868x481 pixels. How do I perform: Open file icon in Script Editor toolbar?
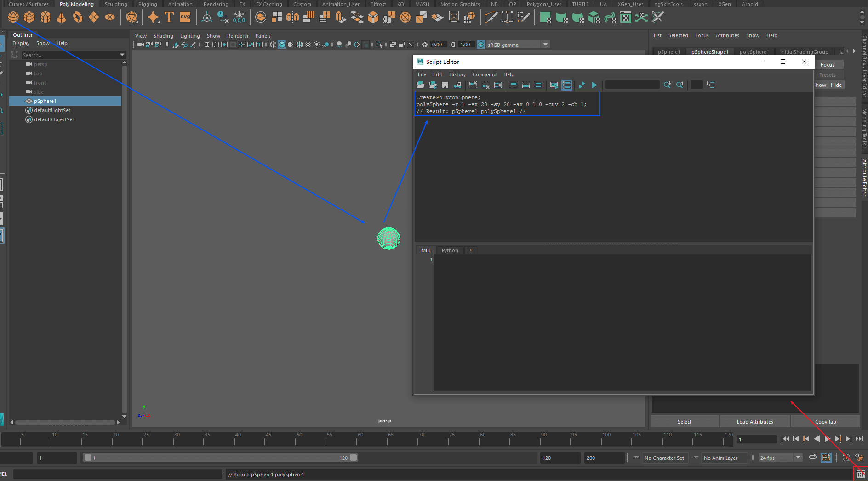coord(420,85)
